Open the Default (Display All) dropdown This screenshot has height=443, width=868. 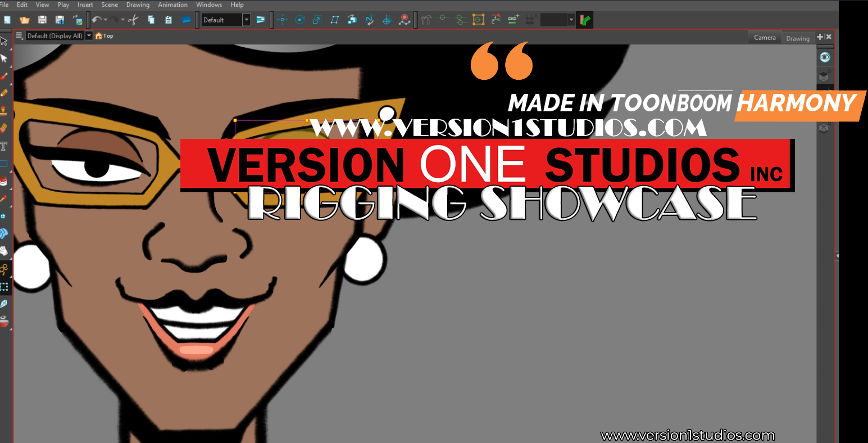[89, 35]
